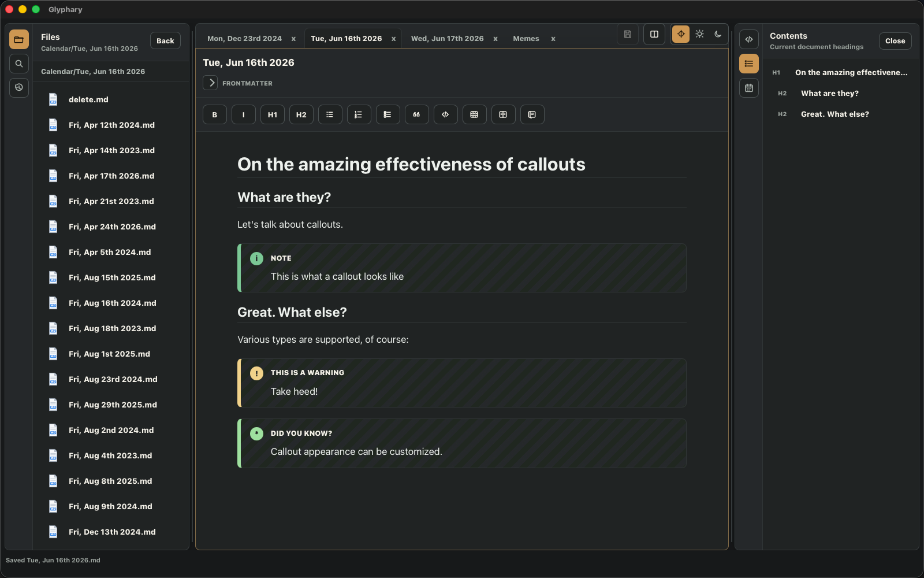Screen dimensions: 924x578
Task: Open the Files folder sidebar icon
Action: point(19,39)
